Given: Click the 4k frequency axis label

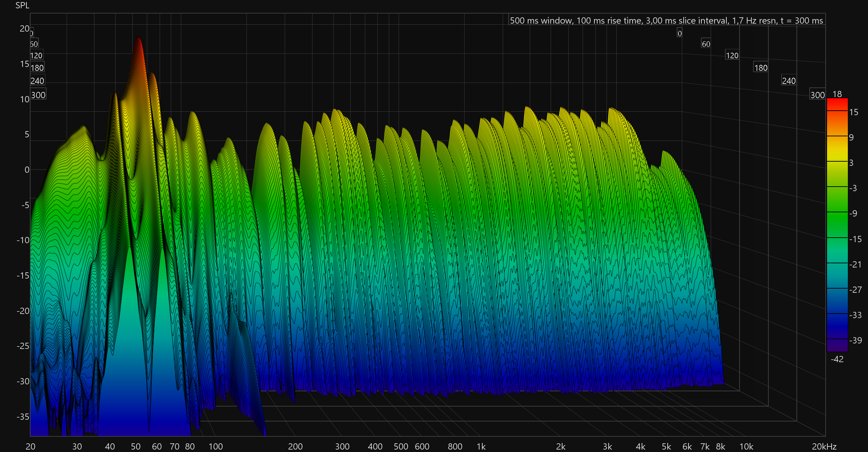Looking at the screenshot, I should (641, 446).
